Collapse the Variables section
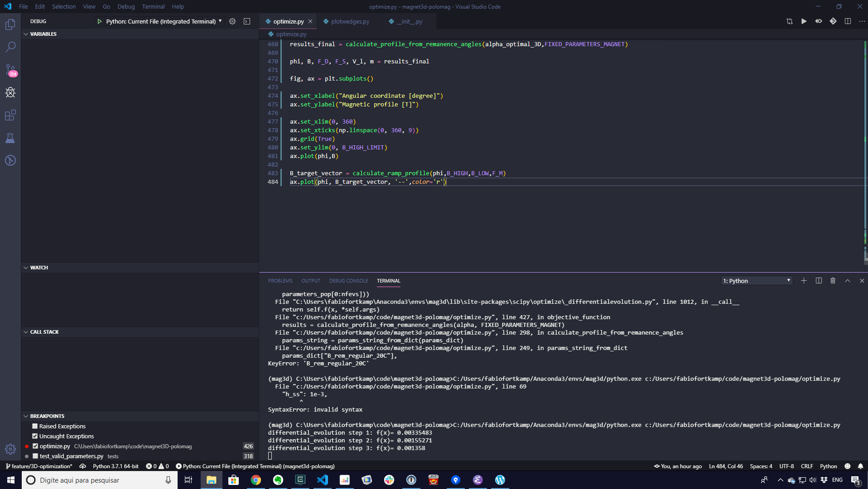 click(x=43, y=34)
